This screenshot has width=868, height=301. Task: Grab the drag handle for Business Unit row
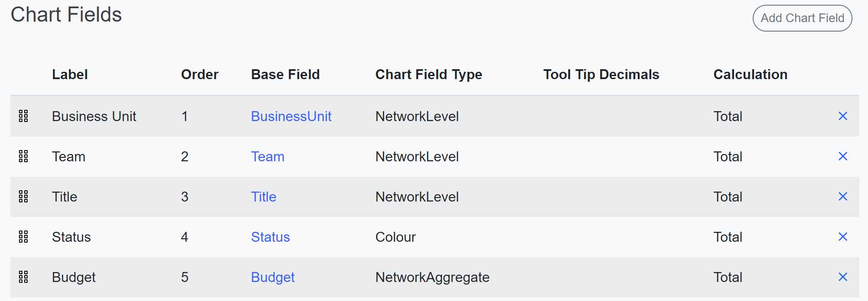(x=23, y=116)
